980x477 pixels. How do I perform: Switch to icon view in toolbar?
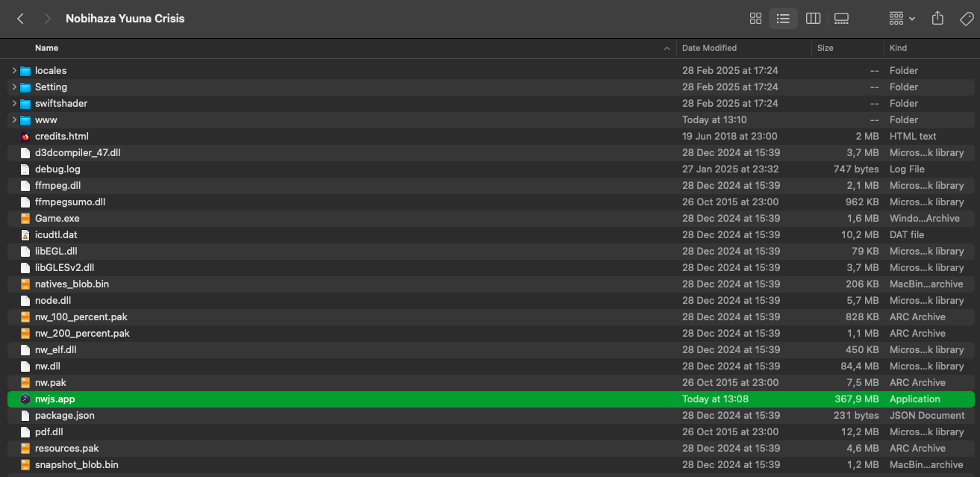pos(755,19)
